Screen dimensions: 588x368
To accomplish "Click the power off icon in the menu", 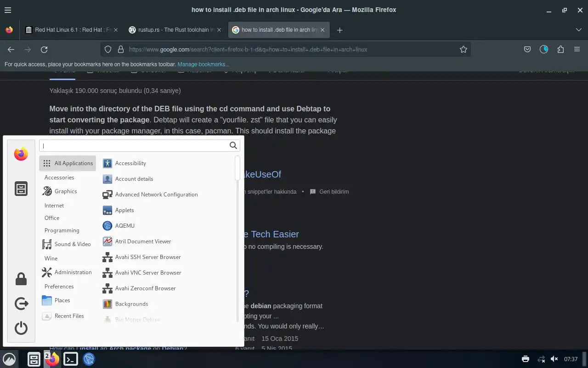I will [x=21, y=328].
